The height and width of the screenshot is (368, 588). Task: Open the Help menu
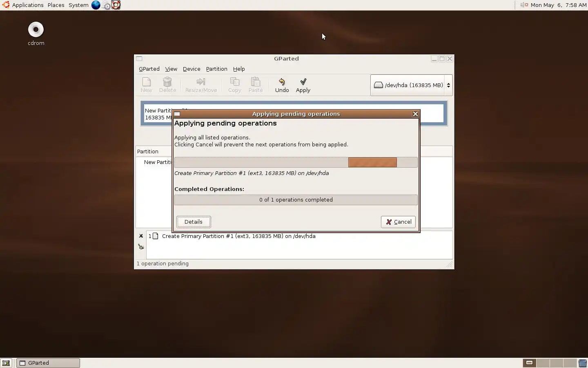coord(239,69)
